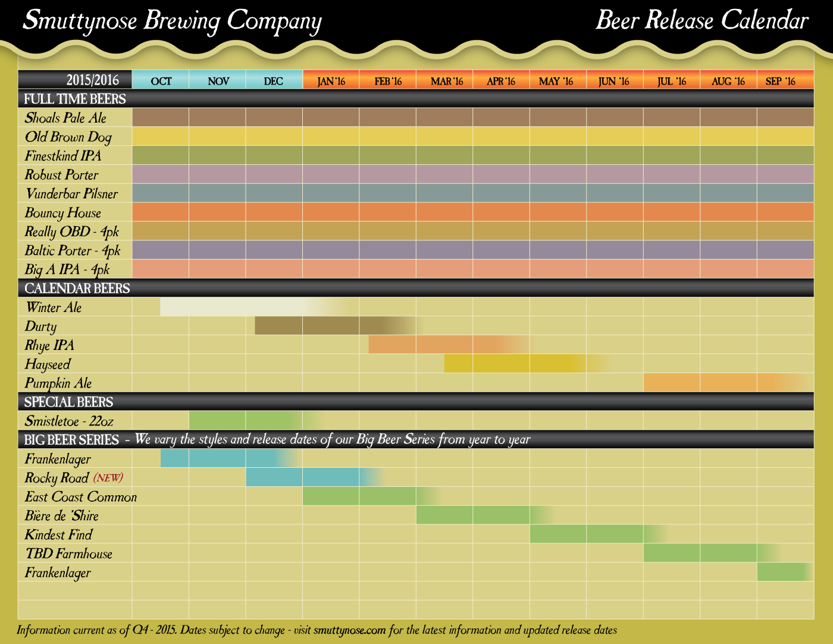The image size is (833, 644).
Task: Select the JAN '16 column header
Action: tap(331, 80)
